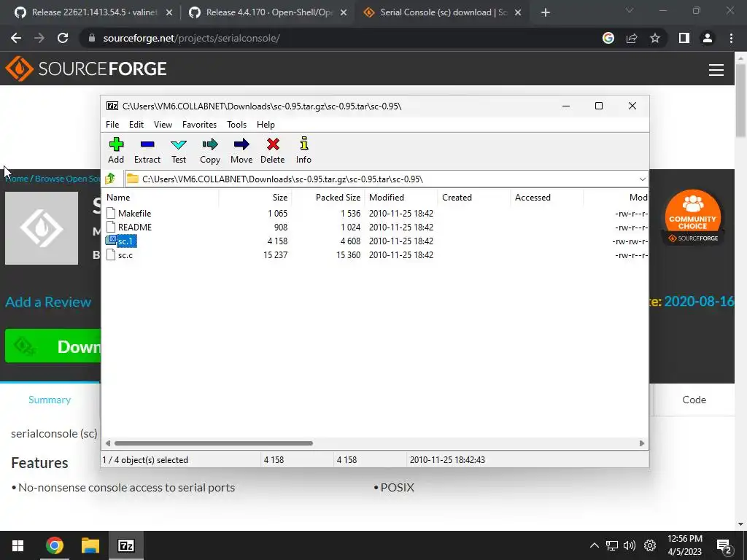Image resolution: width=747 pixels, height=560 pixels.
Task: Open the Edit menu in 7-Zip
Action: (136, 124)
